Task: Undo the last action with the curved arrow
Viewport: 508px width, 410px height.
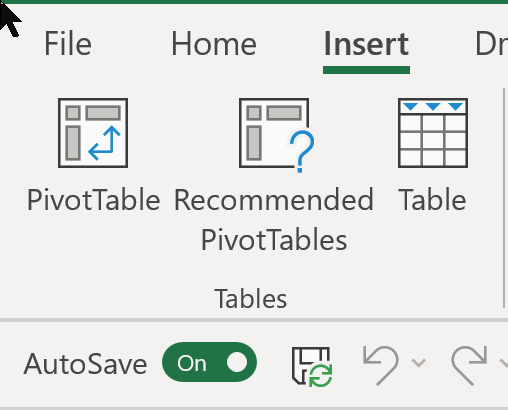Action: tap(381, 365)
